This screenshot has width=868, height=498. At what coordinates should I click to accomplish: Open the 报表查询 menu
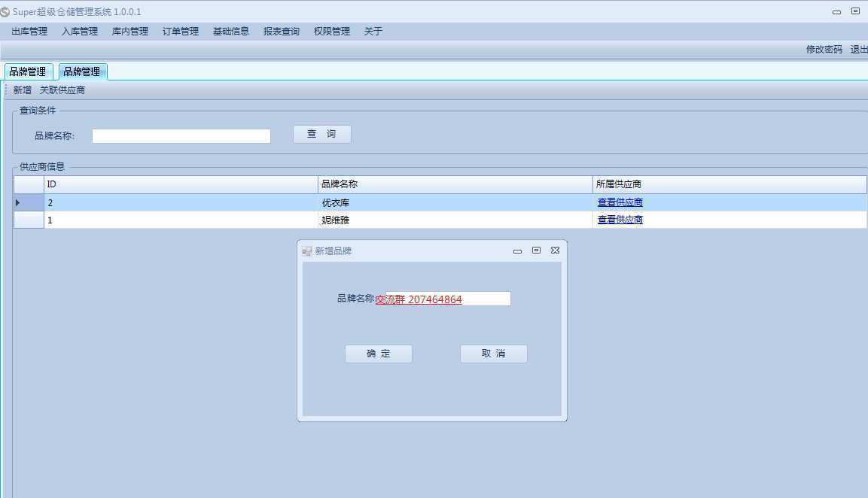[x=282, y=32]
